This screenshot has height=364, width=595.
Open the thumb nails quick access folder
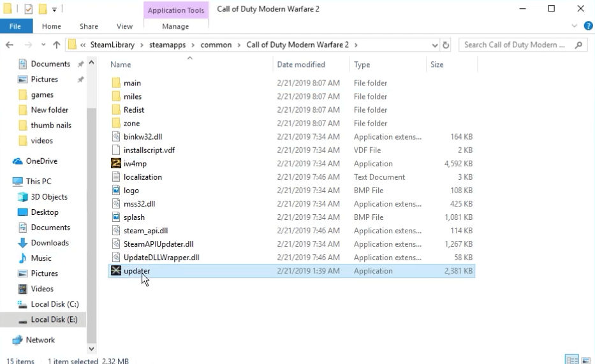click(x=45, y=125)
